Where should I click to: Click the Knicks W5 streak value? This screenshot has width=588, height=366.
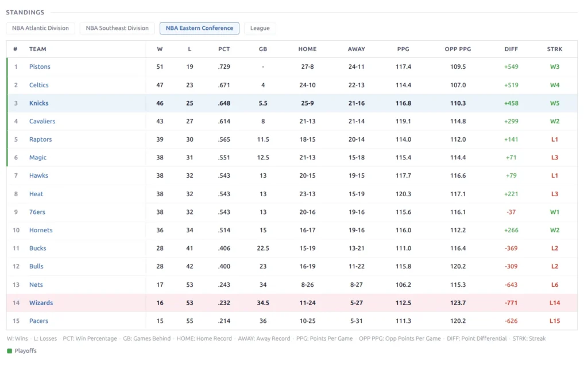(555, 103)
